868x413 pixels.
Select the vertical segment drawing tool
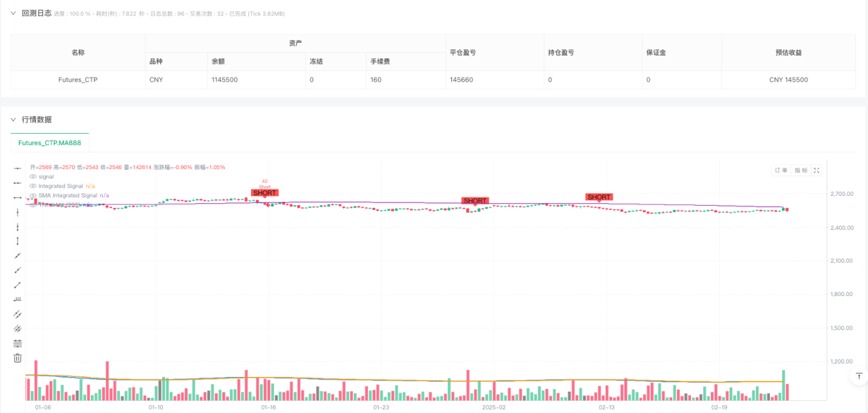(17, 241)
